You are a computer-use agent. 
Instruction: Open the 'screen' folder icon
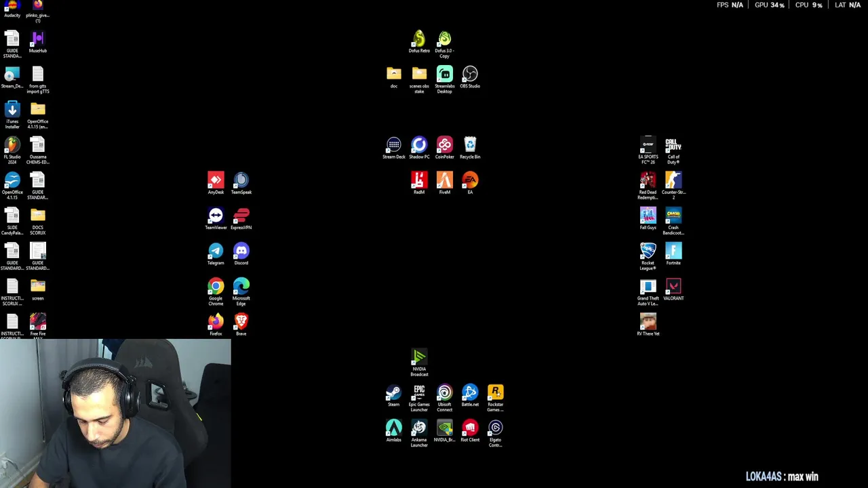[38, 289]
